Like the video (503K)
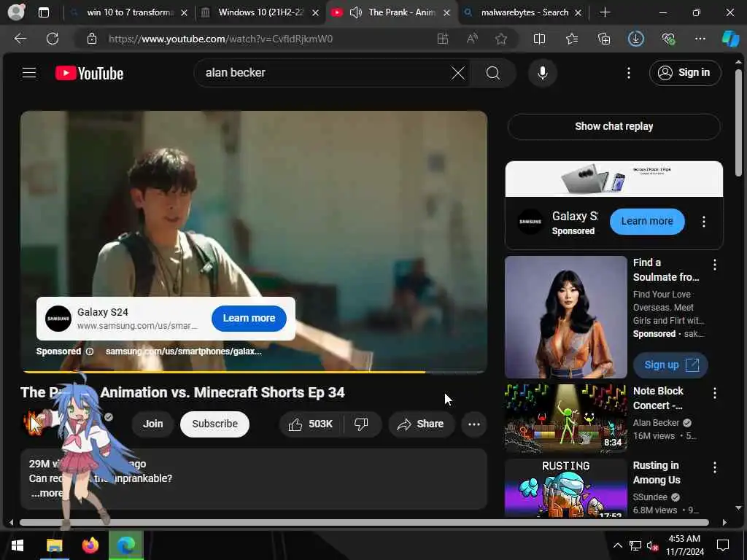 [311, 424]
